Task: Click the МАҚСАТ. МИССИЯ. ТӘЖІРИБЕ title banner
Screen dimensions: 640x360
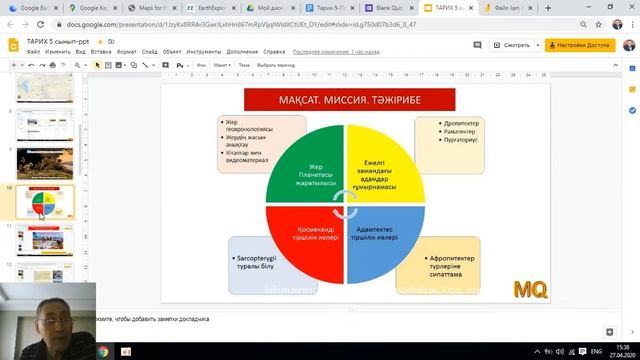Action: point(349,100)
